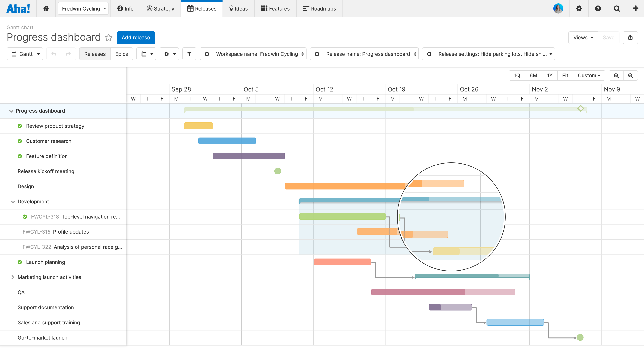Switch to the Ideas tab

(x=238, y=8)
